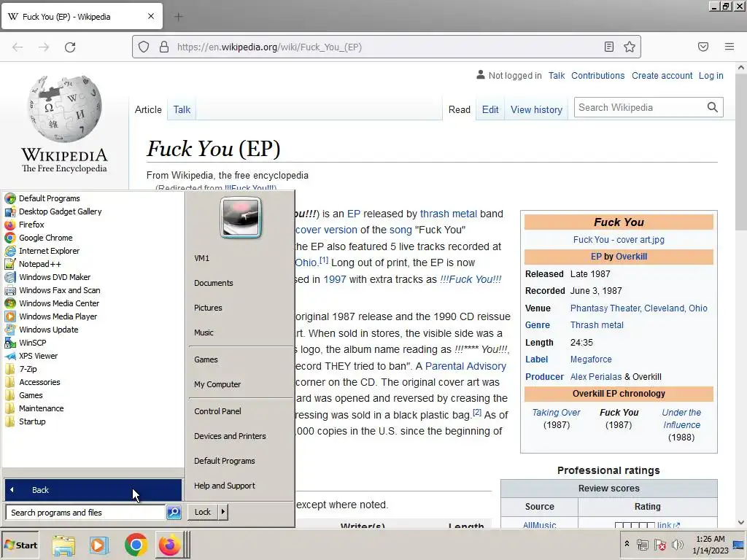Open the Megaforce label link
747x560 pixels.
click(591, 359)
